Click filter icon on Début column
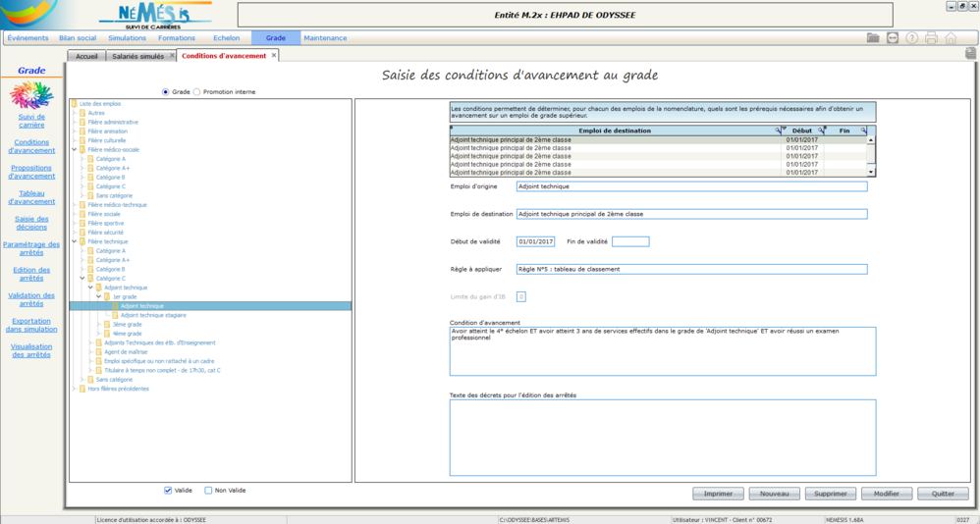The height and width of the screenshot is (524, 980). click(821, 130)
